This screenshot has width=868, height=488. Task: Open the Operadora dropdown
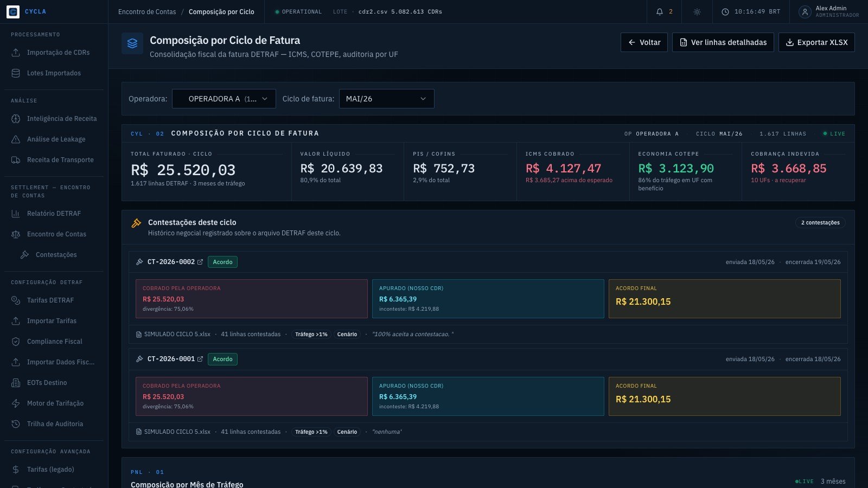pos(224,99)
